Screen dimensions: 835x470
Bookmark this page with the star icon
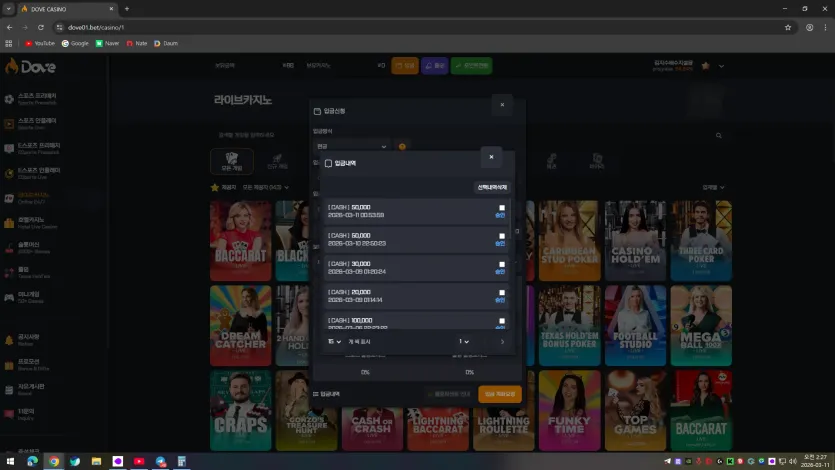pos(788,27)
